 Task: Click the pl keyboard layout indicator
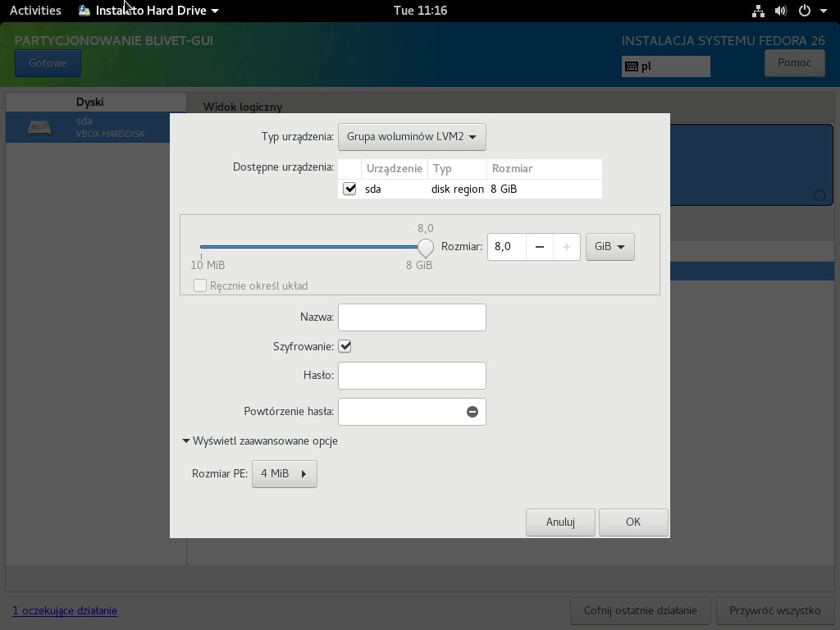pyautogui.click(x=666, y=66)
